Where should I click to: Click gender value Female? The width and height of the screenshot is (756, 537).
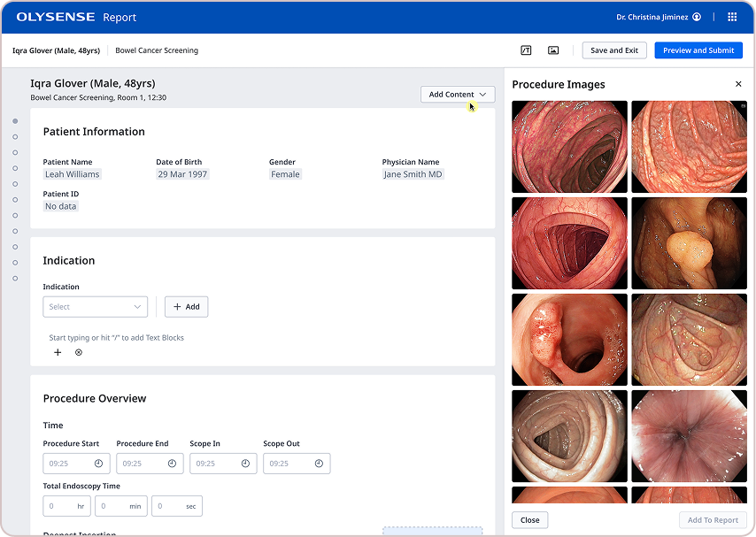pos(285,174)
